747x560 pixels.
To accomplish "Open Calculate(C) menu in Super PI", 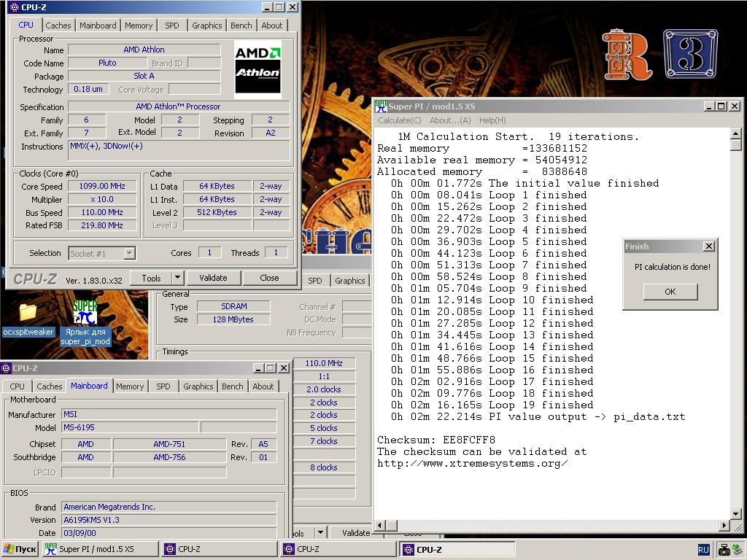I will click(400, 120).
